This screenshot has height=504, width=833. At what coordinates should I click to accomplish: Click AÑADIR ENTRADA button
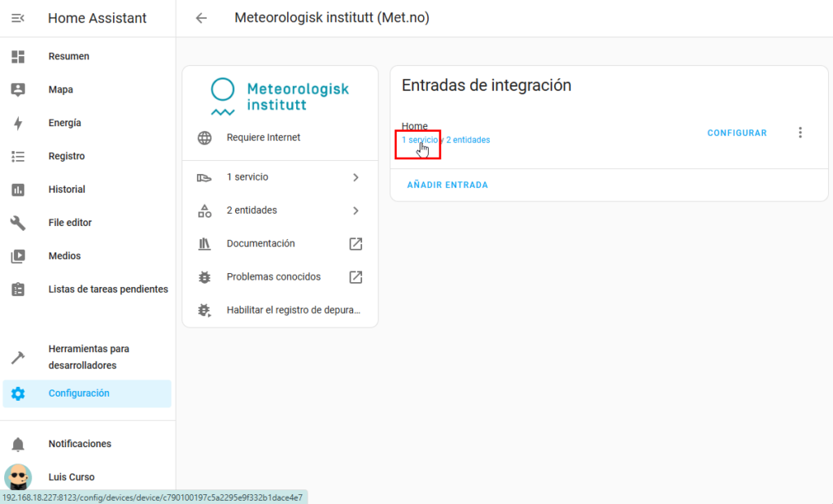coord(447,185)
